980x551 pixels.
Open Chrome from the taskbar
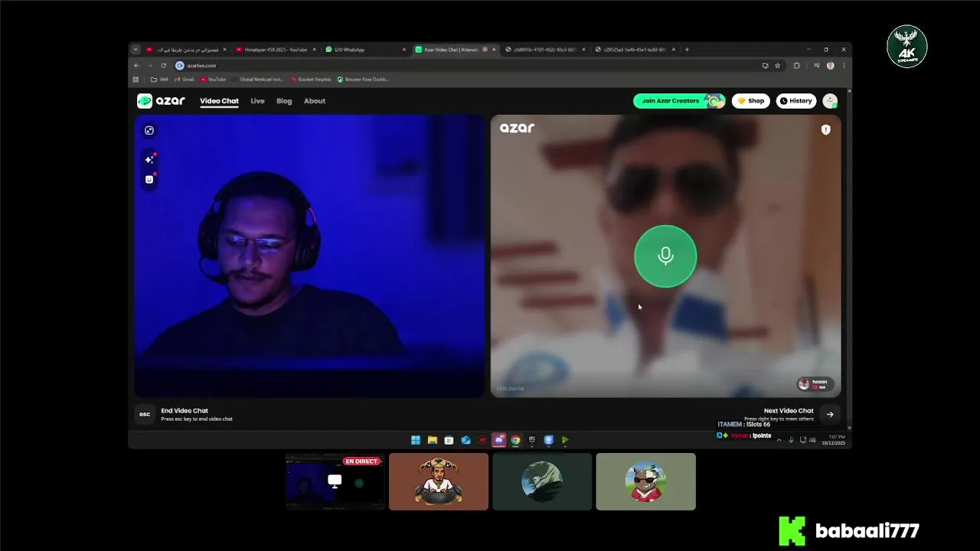coord(516,440)
